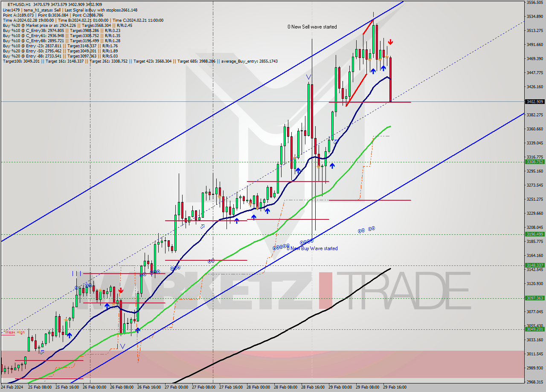Click the 'Buy %20 @ Entry -50' line
Image resolution: width=546 pixels, height=392 pixels.
(x=60, y=51)
